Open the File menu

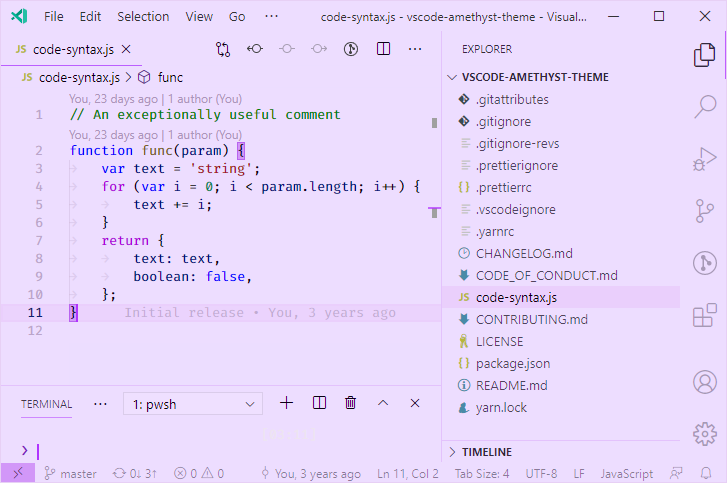pos(54,17)
